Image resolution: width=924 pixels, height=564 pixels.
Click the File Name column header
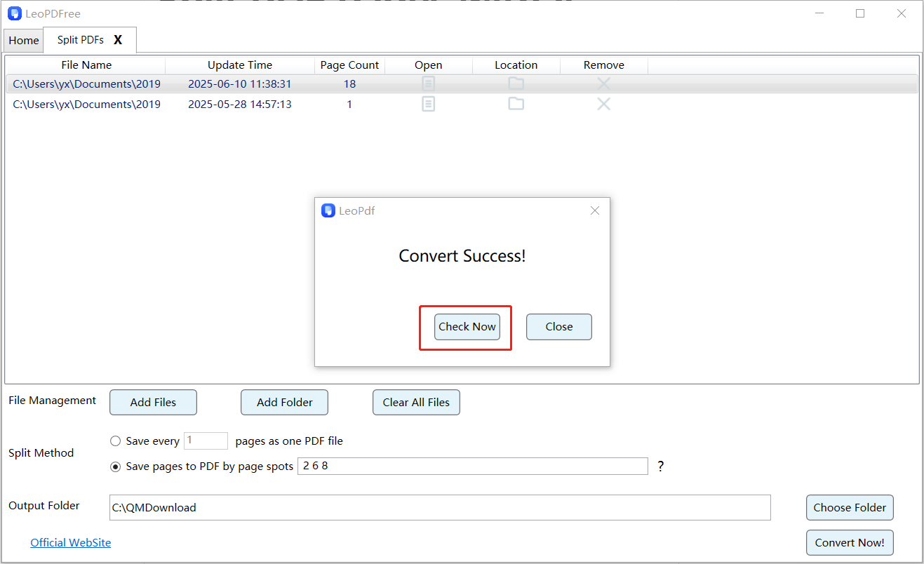86,65
